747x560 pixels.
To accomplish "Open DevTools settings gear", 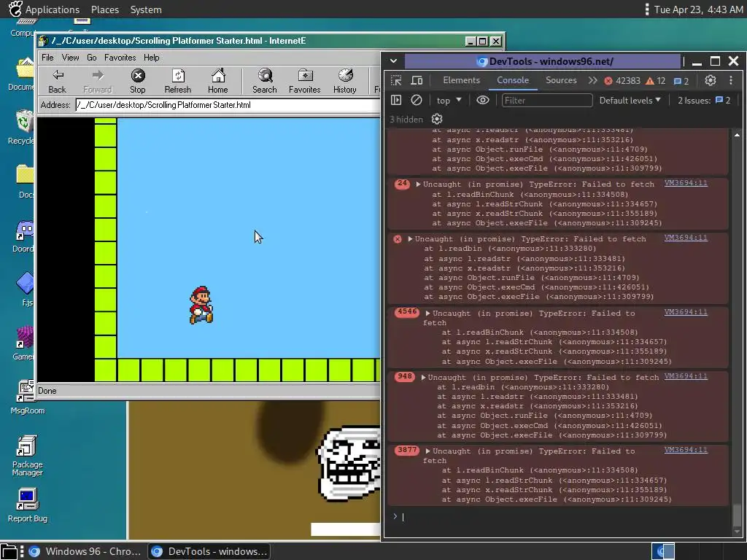I will [x=711, y=80].
